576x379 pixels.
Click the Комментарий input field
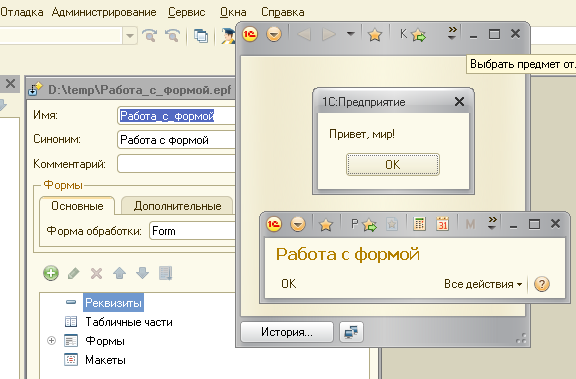click(x=176, y=164)
